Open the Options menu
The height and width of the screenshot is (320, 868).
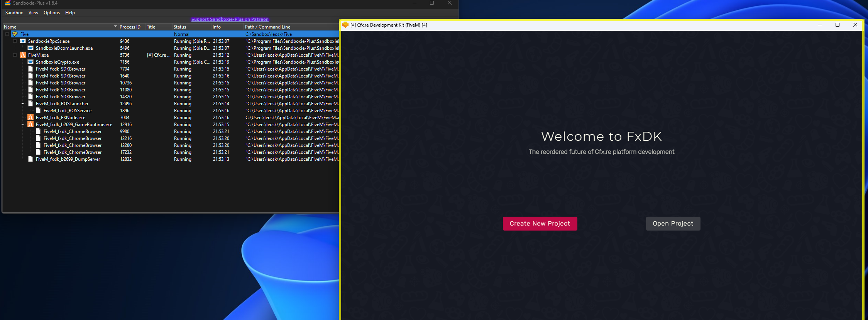(51, 13)
